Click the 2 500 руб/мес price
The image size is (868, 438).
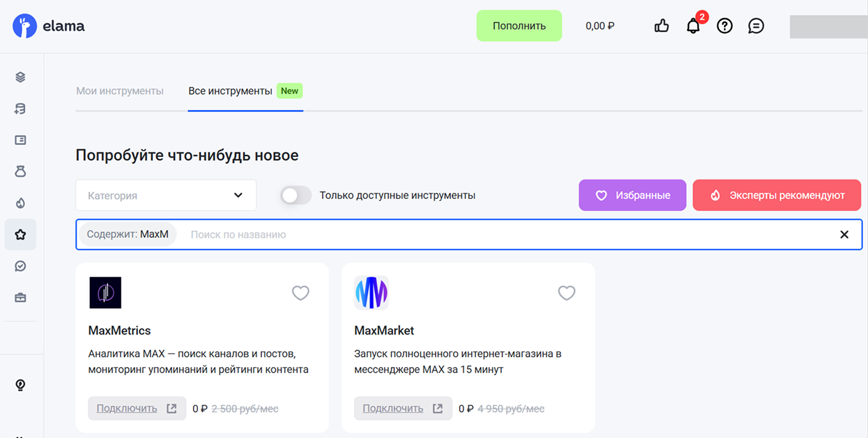pyautogui.click(x=245, y=409)
